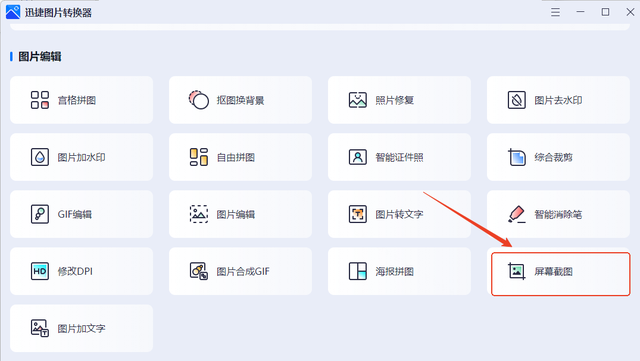This screenshot has height=361, width=640.
Task: Open the 自由拼图 free collage icon
Action: click(x=199, y=157)
